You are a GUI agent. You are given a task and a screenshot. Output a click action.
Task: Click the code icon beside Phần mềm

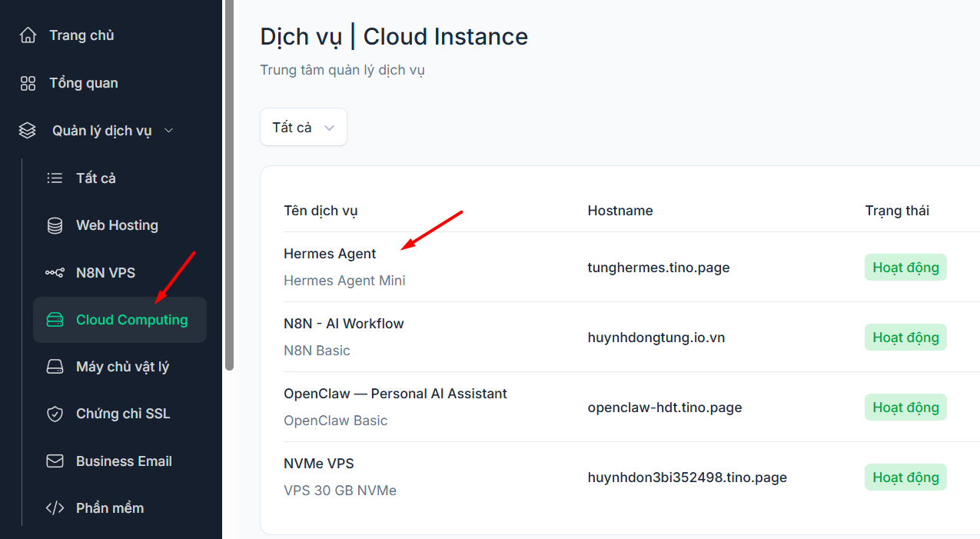(55, 508)
